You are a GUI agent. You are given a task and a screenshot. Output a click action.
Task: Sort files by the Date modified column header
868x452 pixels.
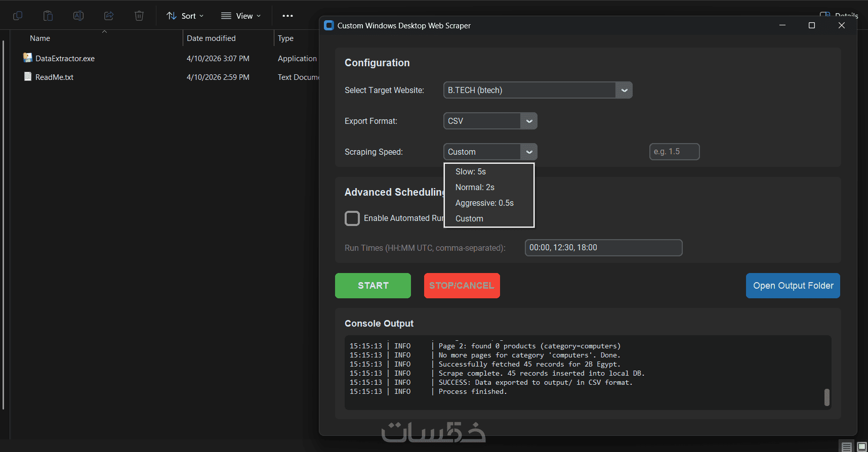211,38
